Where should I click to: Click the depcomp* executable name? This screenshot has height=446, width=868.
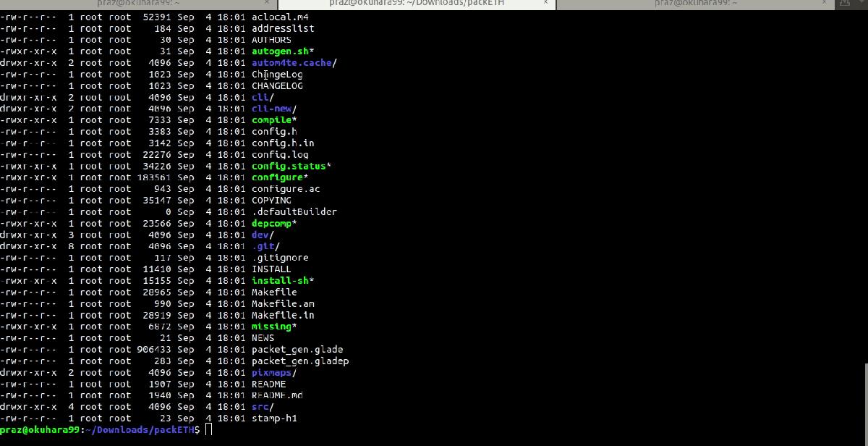(274, 224)
